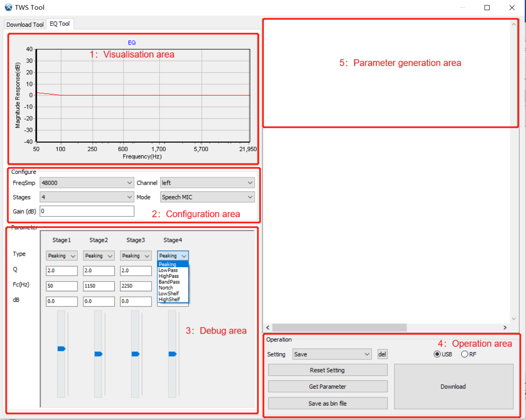Select the EQ Tool tab
This screenshot has height=420, width=526.
click(60, 24)
